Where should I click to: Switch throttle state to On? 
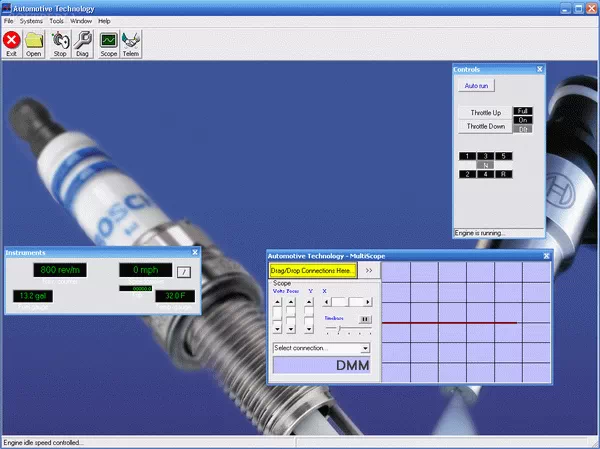pyautogui.click(x=523, y=120)
